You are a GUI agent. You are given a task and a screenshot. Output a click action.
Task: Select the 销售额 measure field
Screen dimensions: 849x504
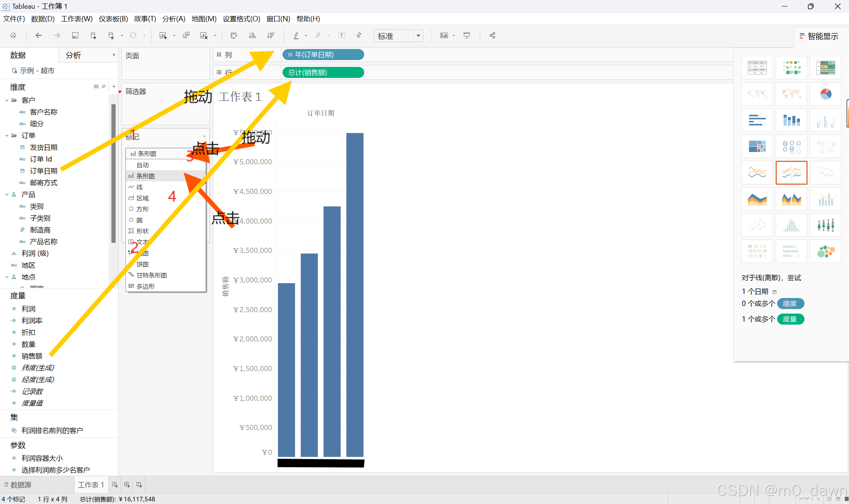(32, 356)
